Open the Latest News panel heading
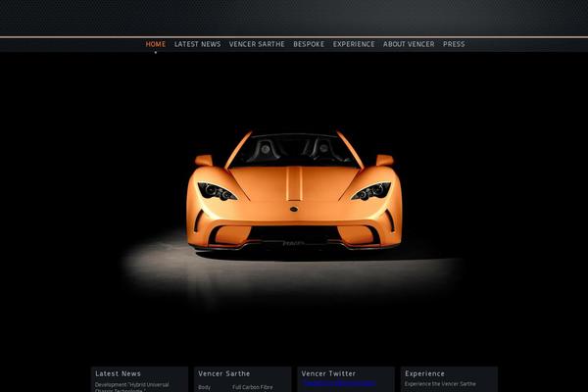 tap(118, 373)
